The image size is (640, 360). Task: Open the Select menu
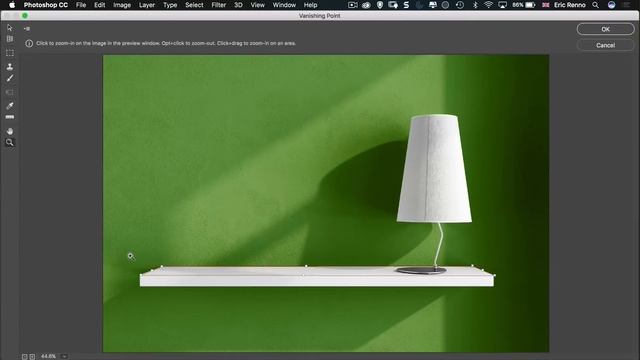pyautogui.click(x=194, y=5)
